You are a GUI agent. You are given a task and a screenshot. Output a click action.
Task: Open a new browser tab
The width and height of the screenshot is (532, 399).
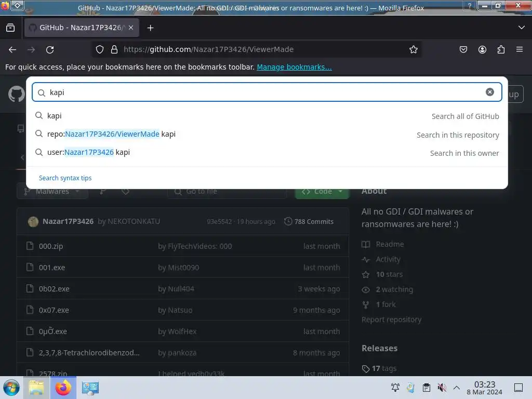pyautogui.click(x=150, y=28)
